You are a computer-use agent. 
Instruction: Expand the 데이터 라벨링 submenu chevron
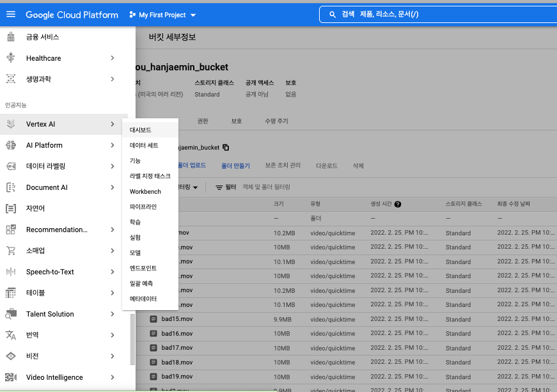pos(113,166)
